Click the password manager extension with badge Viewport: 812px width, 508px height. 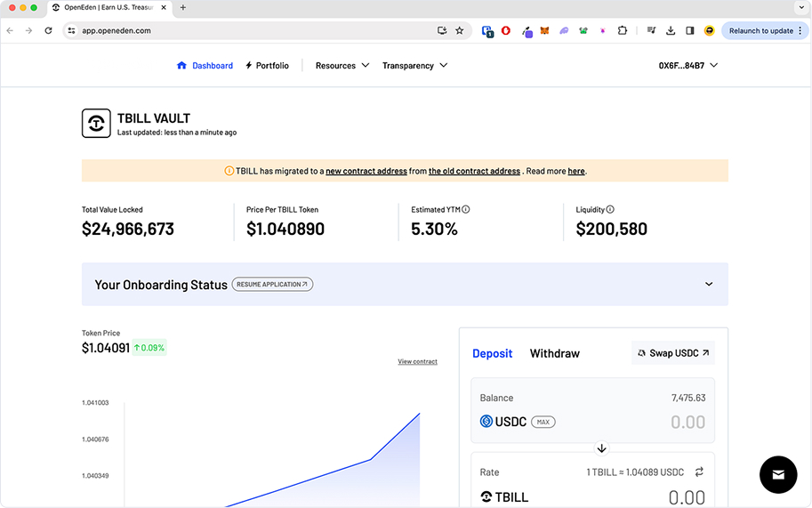(x=487, y=31)
